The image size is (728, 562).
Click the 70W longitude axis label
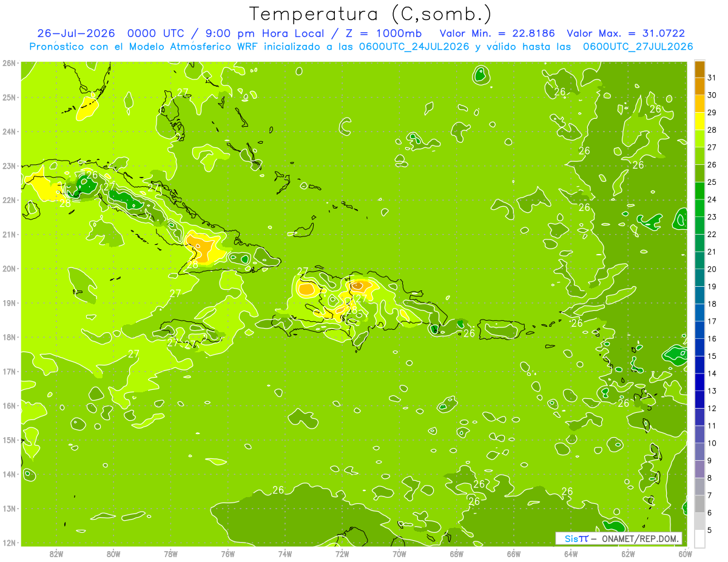(x=399, y=554)
